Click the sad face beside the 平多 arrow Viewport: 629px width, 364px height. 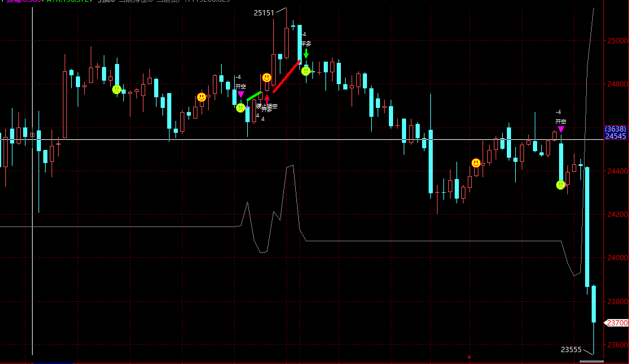[x=306, y=71]
